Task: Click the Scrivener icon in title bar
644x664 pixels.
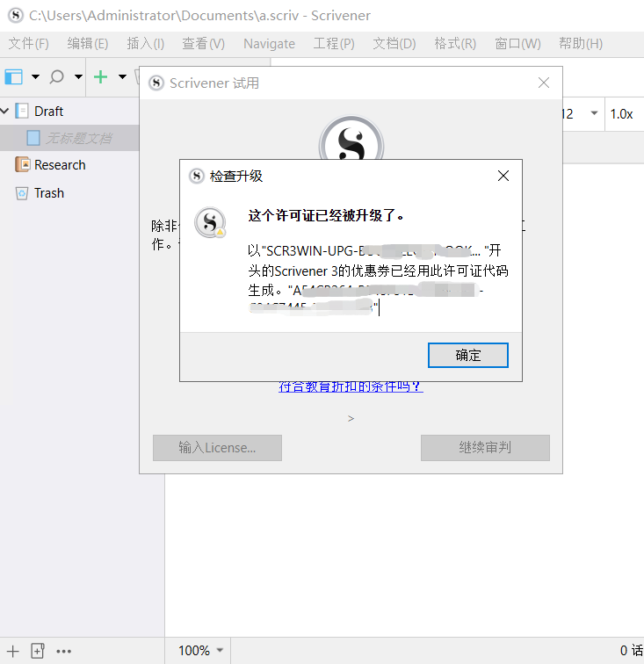Action: pos(16,16)
